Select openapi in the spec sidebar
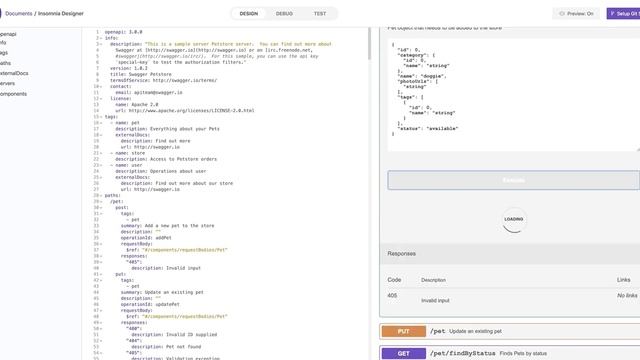 pos(8,34)
